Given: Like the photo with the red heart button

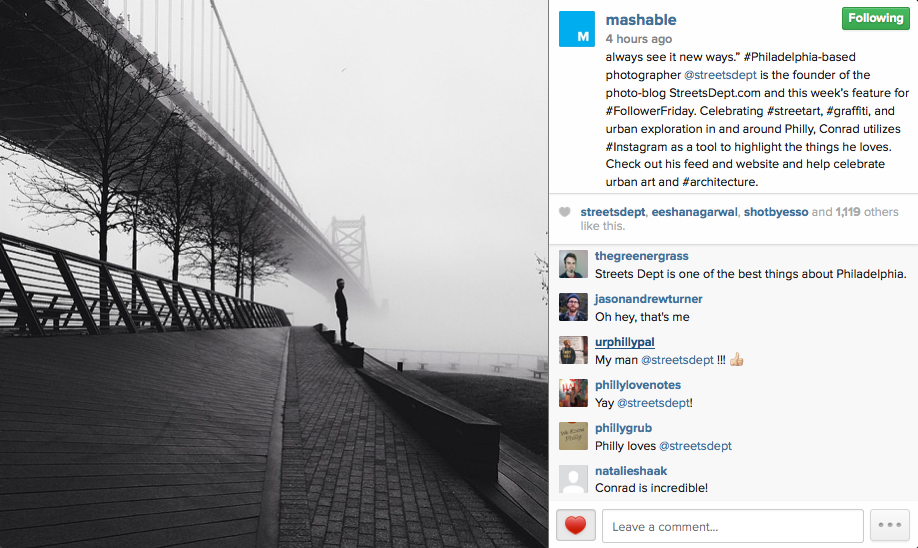Looking at the screenshot, I should (x=575, y=526).
